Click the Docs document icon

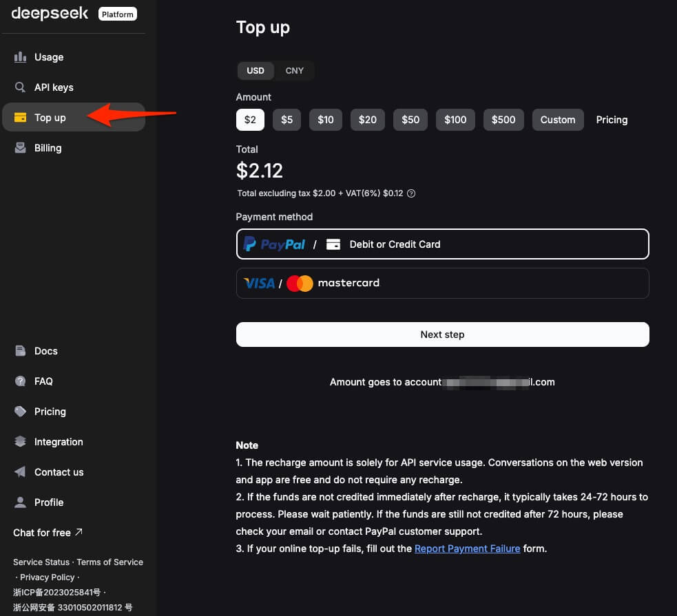click(x=20, y=351)
